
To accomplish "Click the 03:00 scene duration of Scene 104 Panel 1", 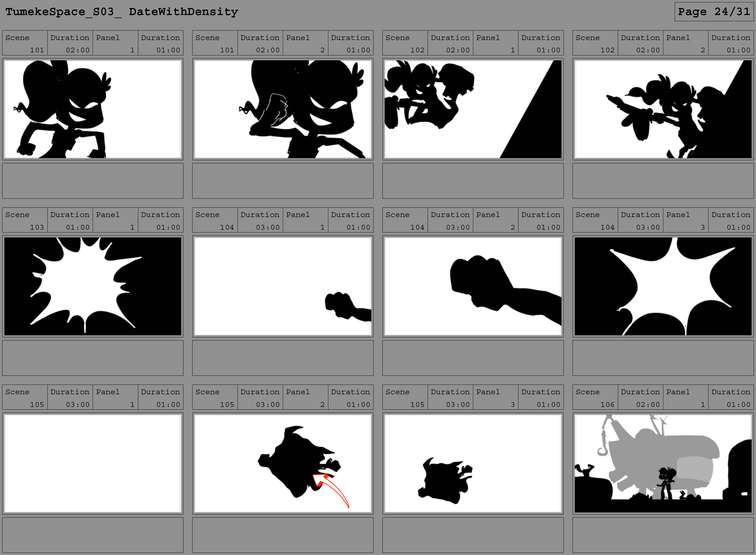I will point(260,220).
